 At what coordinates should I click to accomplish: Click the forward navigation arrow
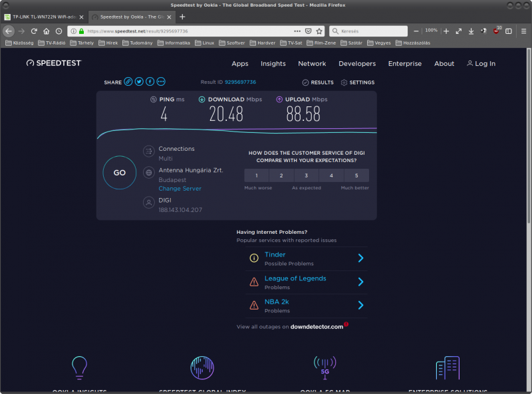[21, 31]
